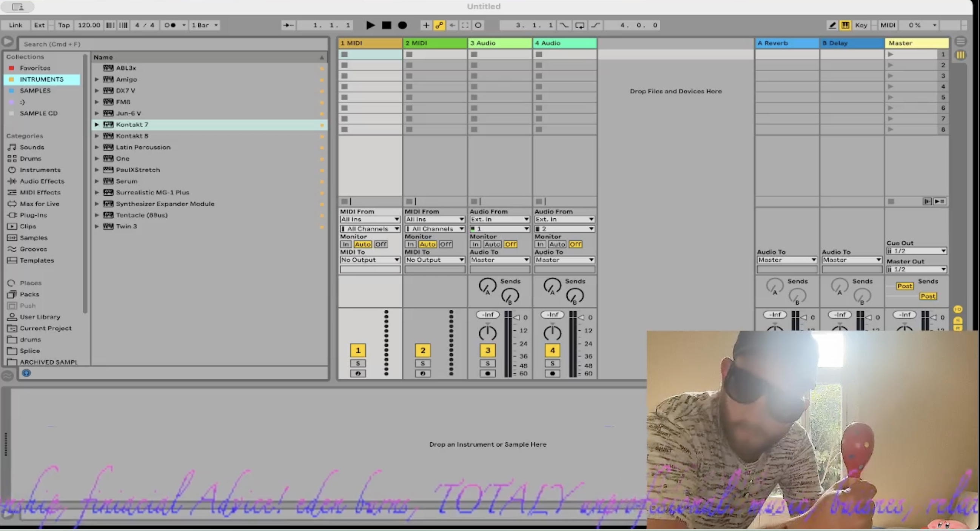
Task: Open MIDI To dropdown on track 1
Action: click(370, 259)
